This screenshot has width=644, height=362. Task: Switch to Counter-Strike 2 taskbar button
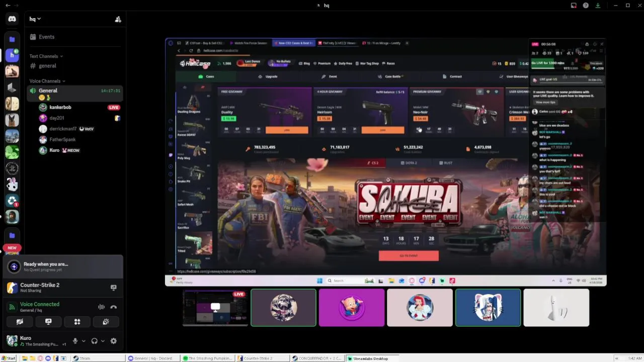262,358
